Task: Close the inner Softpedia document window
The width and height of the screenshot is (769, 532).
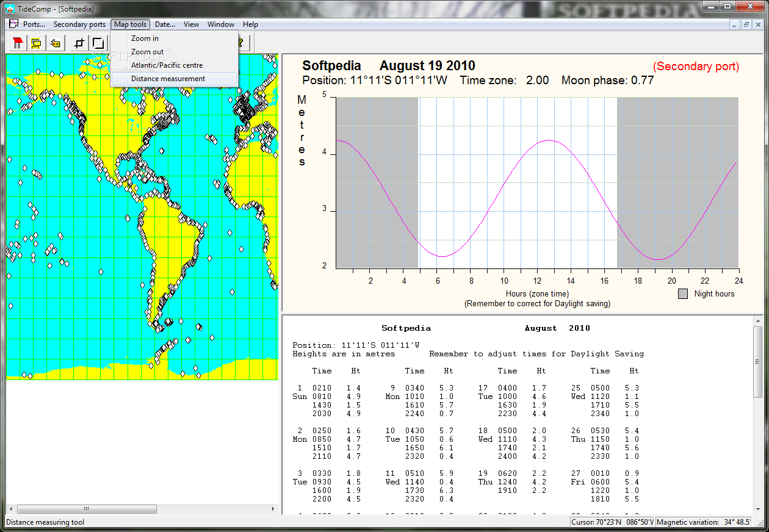Action: (x=757, y=24)
